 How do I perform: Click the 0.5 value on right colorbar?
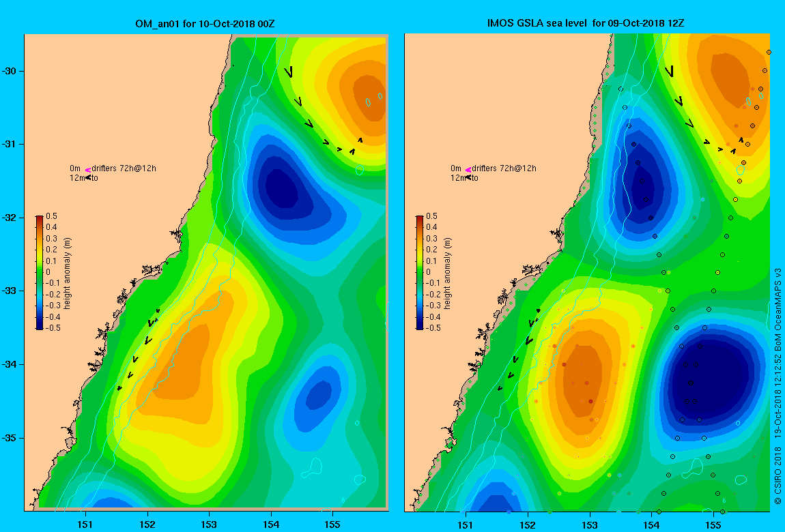pyautogui.click(x=431, y=216)
